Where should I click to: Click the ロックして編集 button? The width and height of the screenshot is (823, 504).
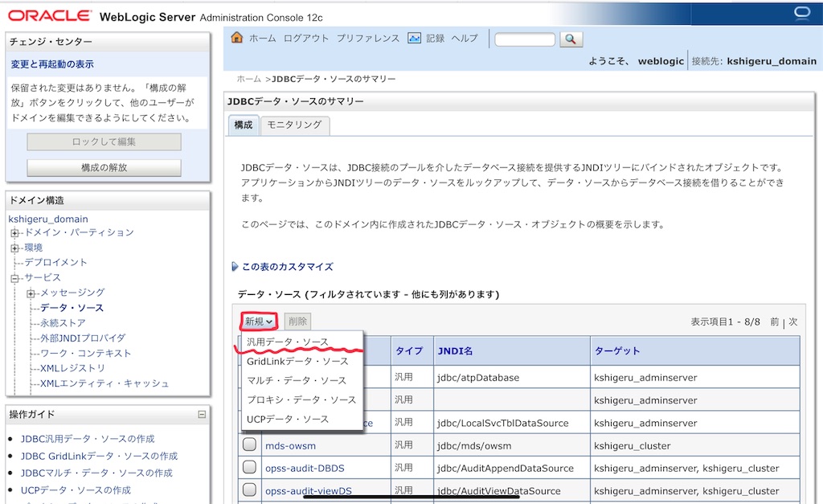click(104, 141)
